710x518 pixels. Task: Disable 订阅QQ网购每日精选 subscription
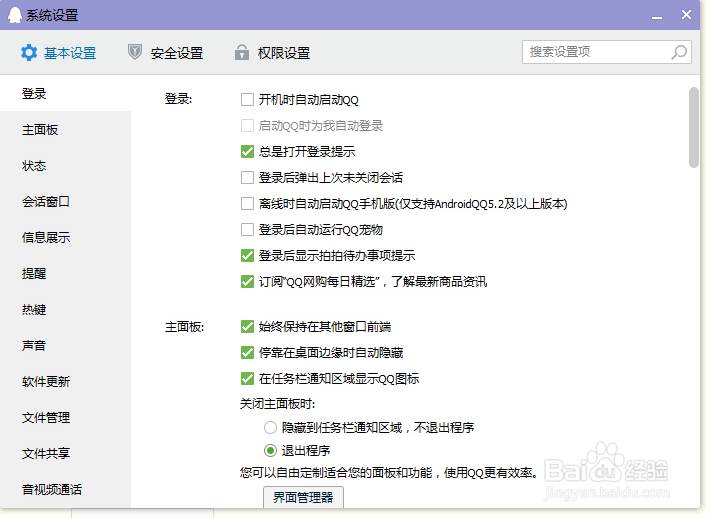tap(247, 282)
